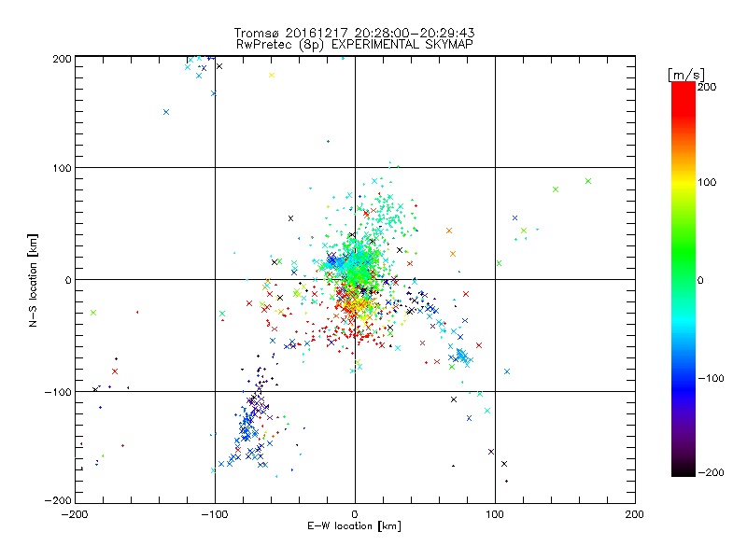Click the 'N-S location [km]' axis label
The height and width of the screenshot is (560, 747).
[x=33, y=281]
